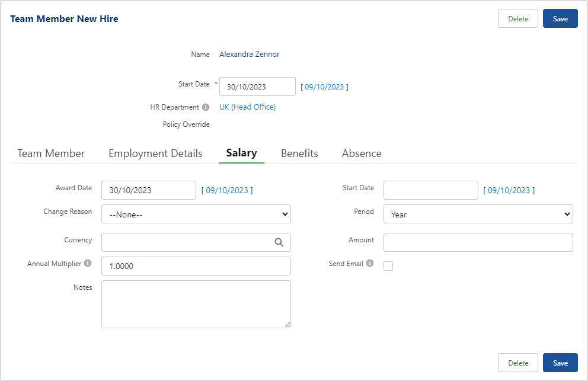This screenshot has width=588, height=381.
Task: Select the Absence tab
Action: coord(362,153)
